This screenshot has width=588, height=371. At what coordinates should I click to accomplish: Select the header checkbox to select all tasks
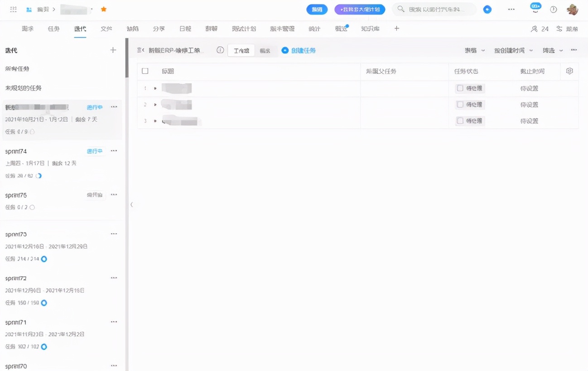tap(145, 71)
